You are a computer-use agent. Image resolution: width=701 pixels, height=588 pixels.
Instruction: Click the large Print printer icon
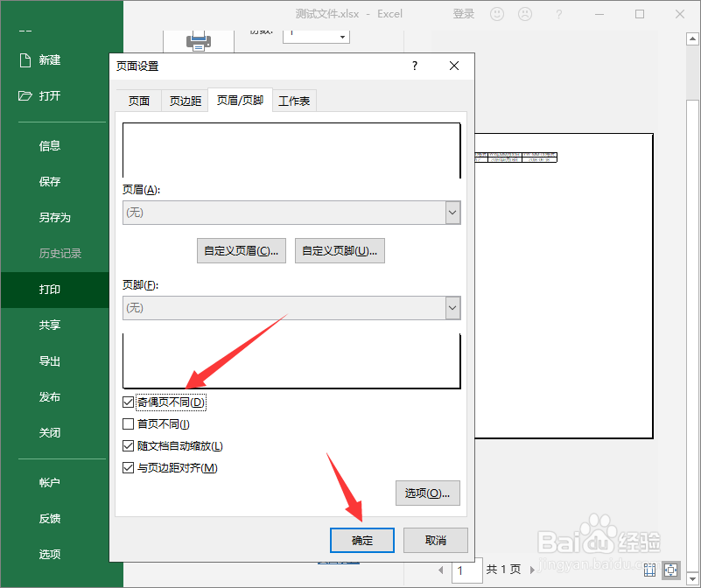[199, 38]
